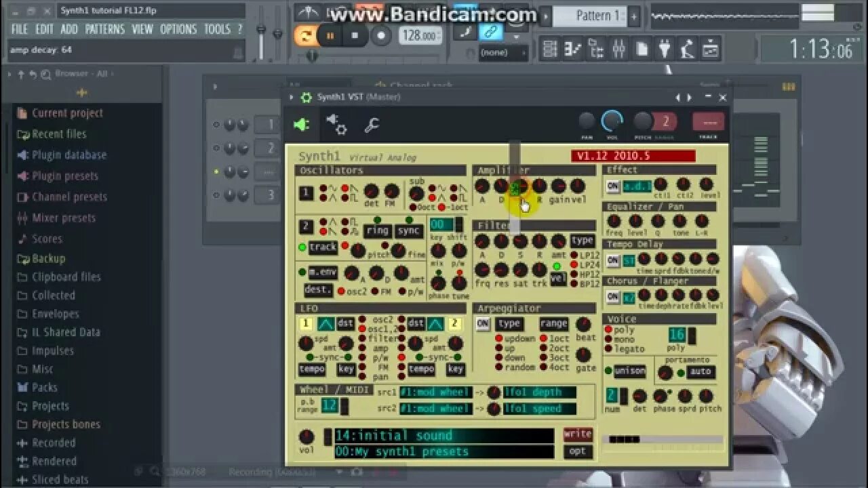Open the VIEW menu
This screenshot has width=868, height=488.
click(142, 29)
